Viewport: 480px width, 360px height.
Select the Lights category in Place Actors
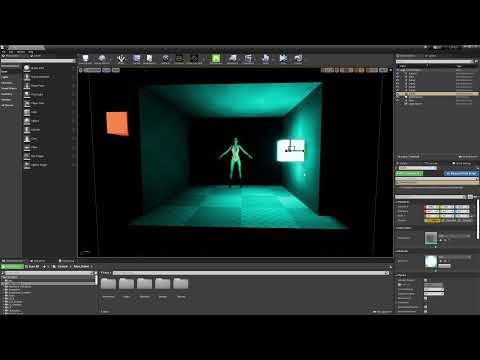[5, 77]
